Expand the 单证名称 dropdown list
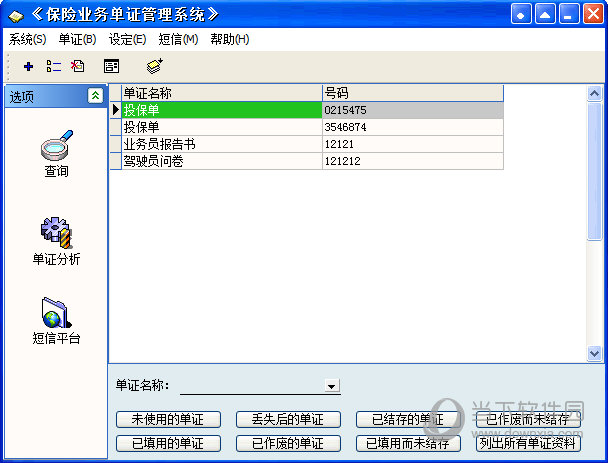The image size is (608, 463). point(331,386)
